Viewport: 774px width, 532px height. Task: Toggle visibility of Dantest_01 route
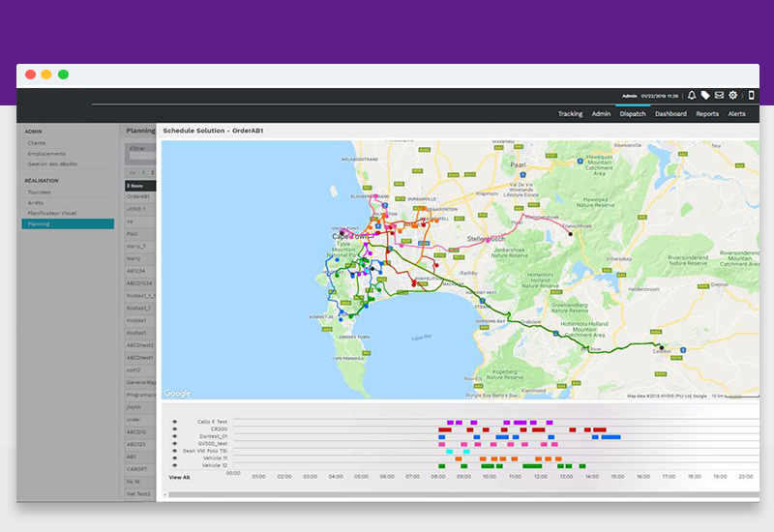point(174,436)
